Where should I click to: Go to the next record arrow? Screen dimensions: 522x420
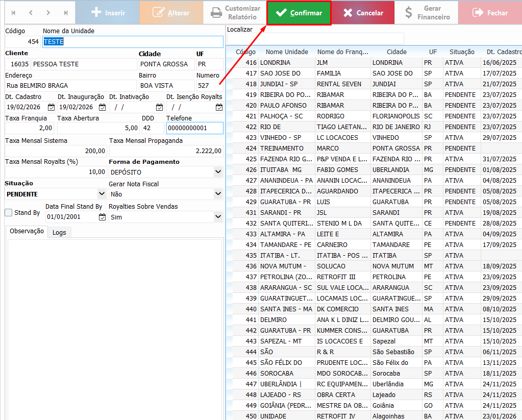(x=48, y=13)
